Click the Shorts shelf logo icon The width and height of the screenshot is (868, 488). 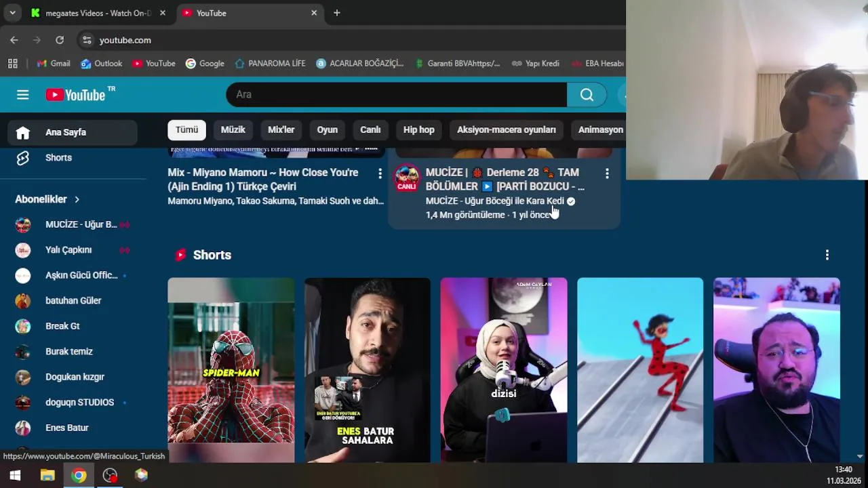click(x=180, y=255)
